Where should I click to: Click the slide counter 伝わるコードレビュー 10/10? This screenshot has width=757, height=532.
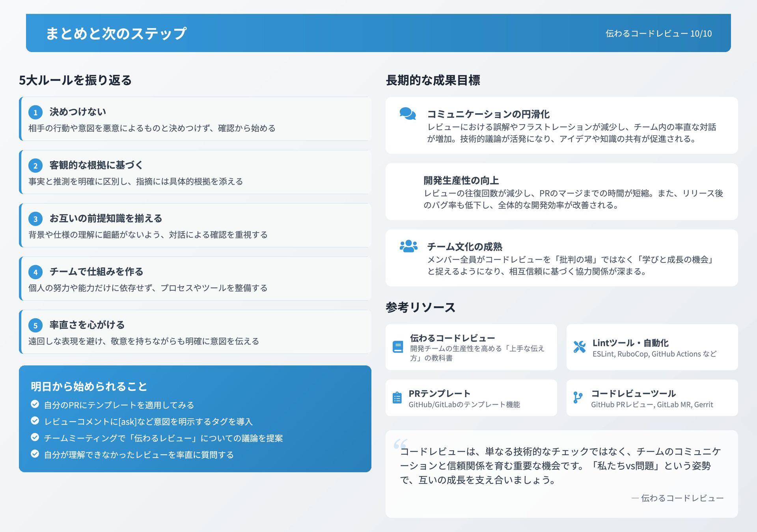point(658,34)
